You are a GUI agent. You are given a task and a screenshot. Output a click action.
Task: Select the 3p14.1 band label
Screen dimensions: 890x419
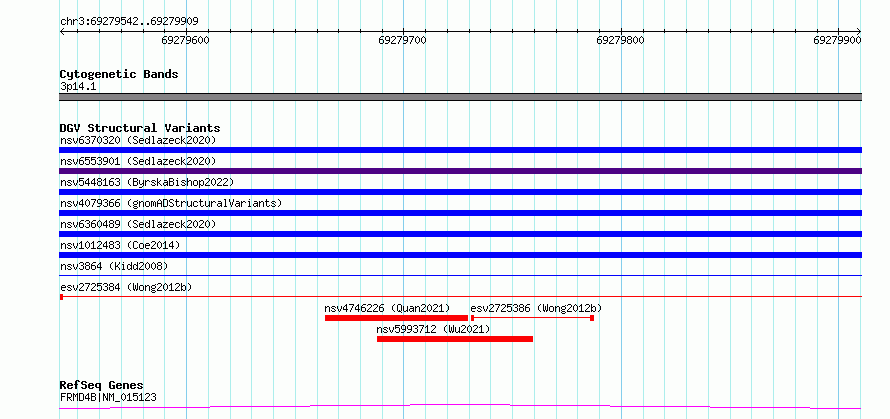(x=78, y=86)
